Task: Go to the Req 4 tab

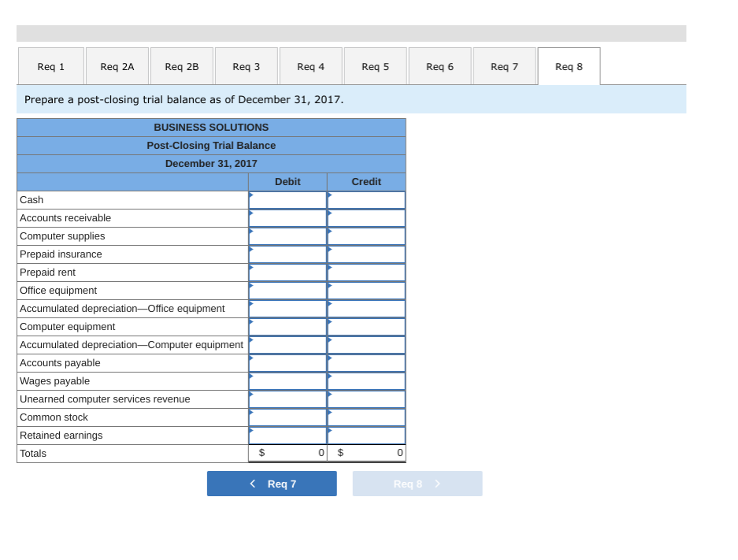Action: pos(310,66)
